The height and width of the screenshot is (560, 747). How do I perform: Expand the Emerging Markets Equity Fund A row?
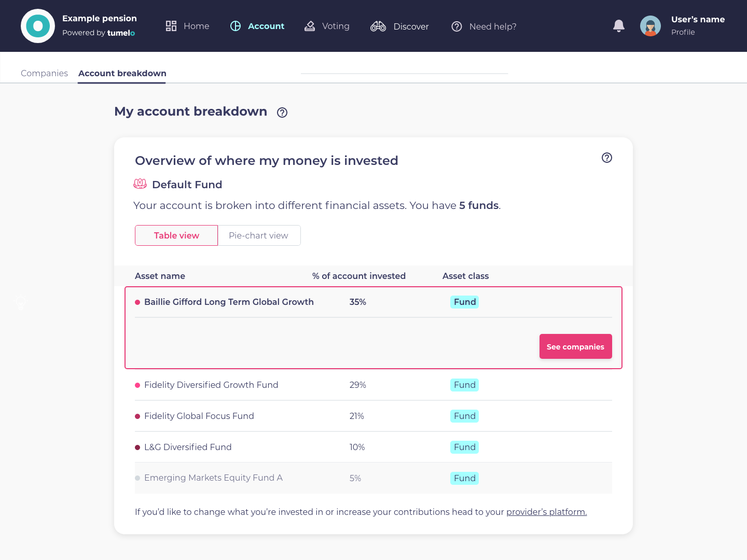coord(374,478)
